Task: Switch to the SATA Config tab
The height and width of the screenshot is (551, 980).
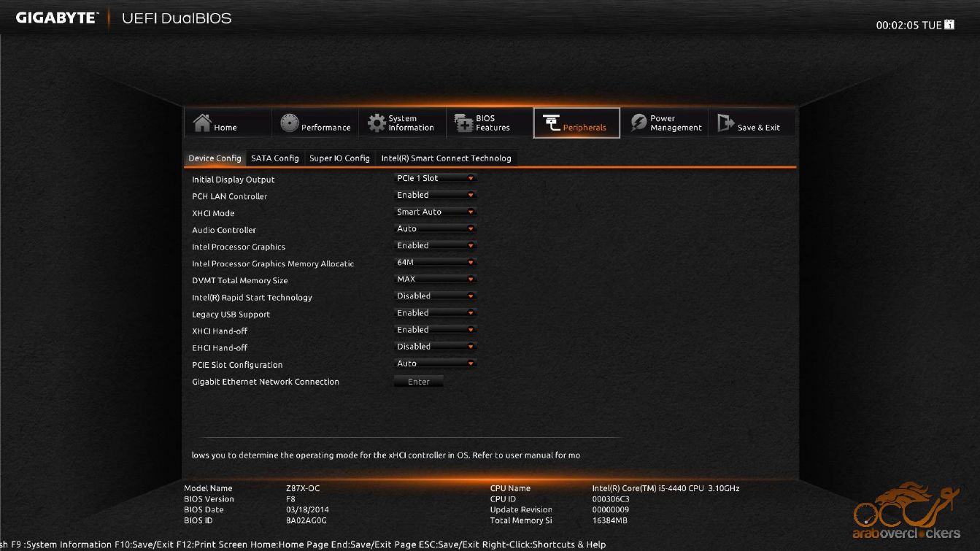Action: [x=274, y=158]
